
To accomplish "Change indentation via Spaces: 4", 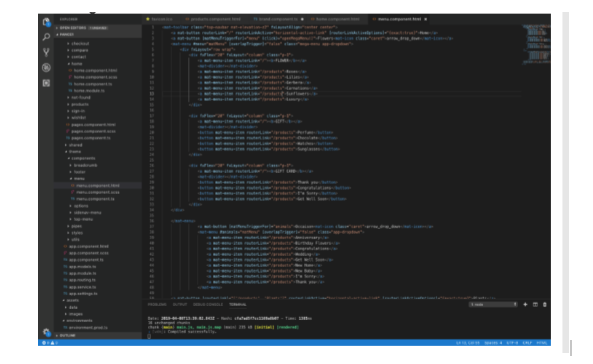I will point(493,343).
